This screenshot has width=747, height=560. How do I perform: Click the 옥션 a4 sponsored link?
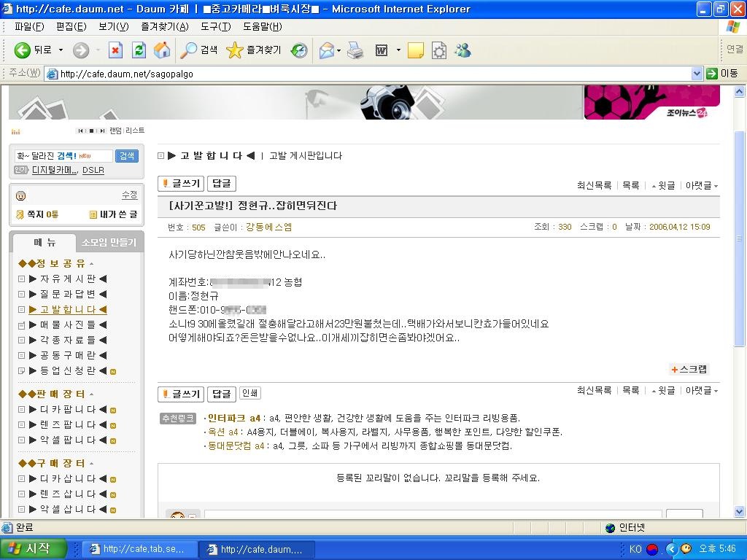[x=223, y=432]
